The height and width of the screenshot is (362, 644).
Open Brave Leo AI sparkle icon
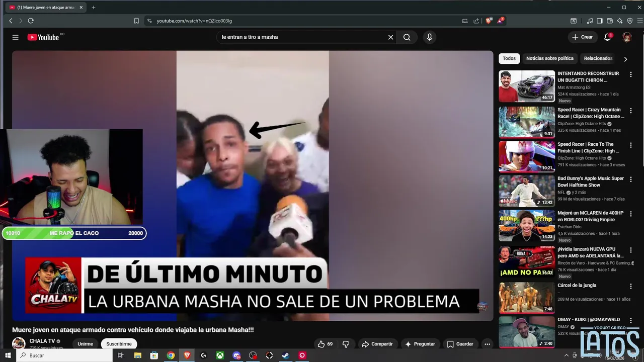click(620, 21)
